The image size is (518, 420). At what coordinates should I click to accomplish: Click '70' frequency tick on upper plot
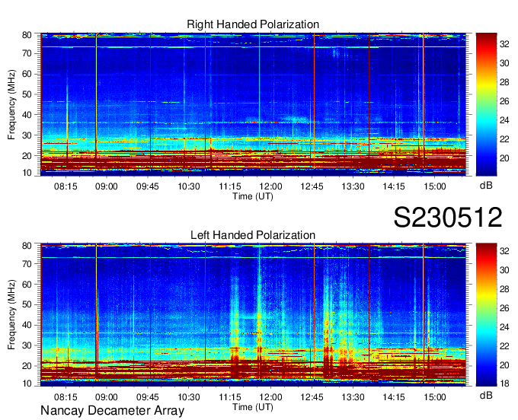click(27, 53)
